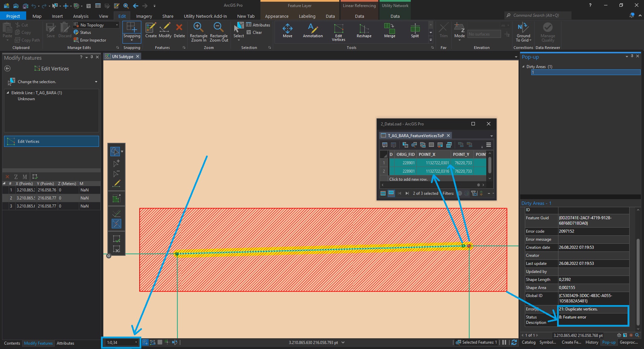Collapse the Dirty Areas (1) pop-up group
Viewport: 644px width, 349px height.
(523, 67)
